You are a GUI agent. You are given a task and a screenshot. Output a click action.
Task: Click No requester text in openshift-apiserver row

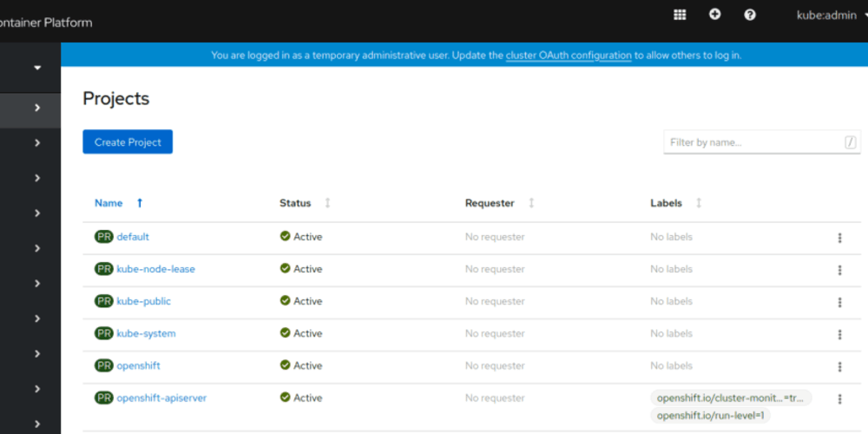tap(495, 398)
